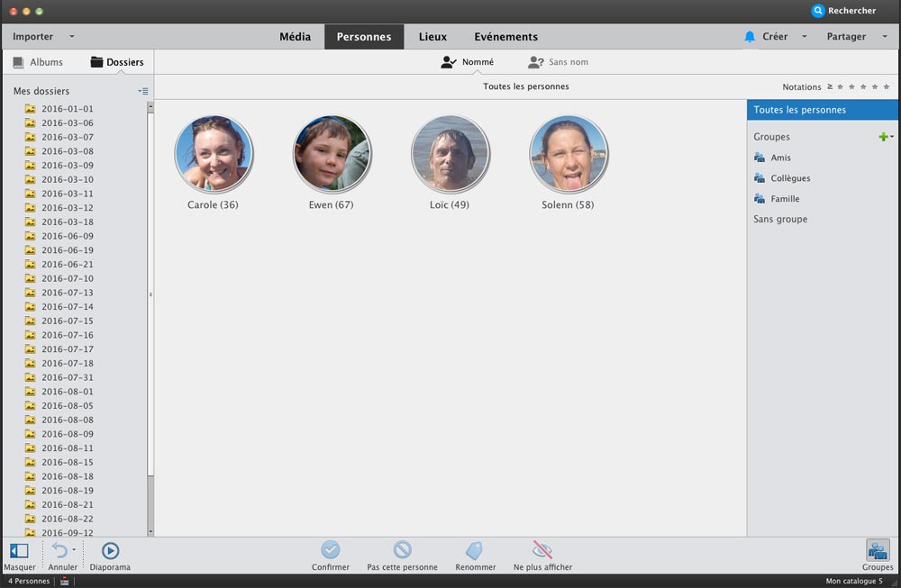Click the Annuler undo icon

tap(59, 550)
